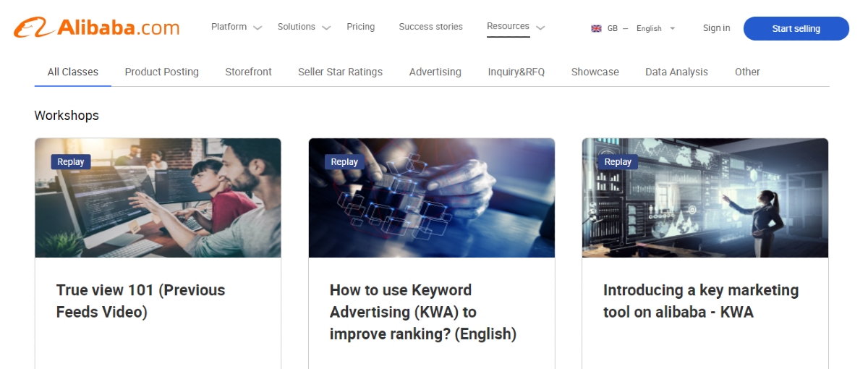The width and height of the screenshot is (868, 369).
Task: Switch to the Product Posting tab
Action: (x=161, y=72)
